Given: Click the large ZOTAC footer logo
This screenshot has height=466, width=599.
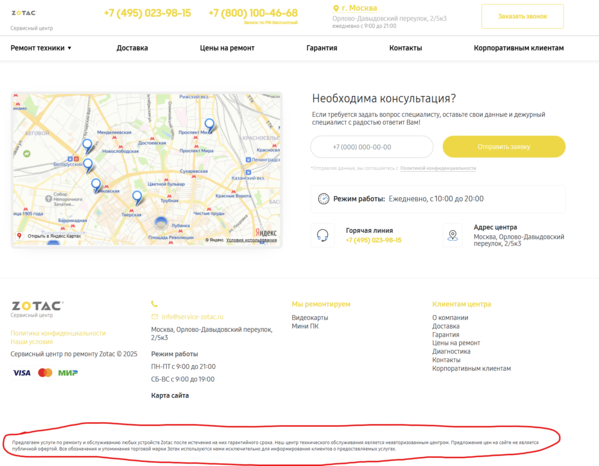Looking at the screenshot, I should 37,306.
